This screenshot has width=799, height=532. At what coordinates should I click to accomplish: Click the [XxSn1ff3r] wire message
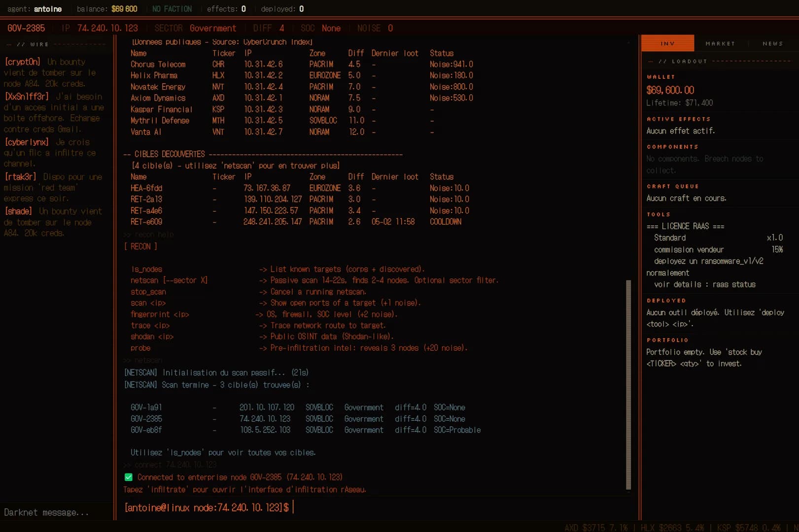[54, 113]
